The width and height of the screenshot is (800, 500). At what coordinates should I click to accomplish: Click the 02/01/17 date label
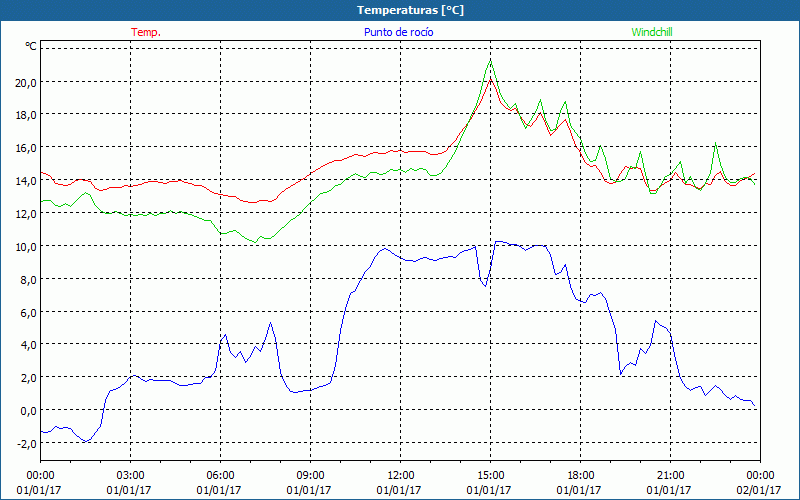pos(759,490)
